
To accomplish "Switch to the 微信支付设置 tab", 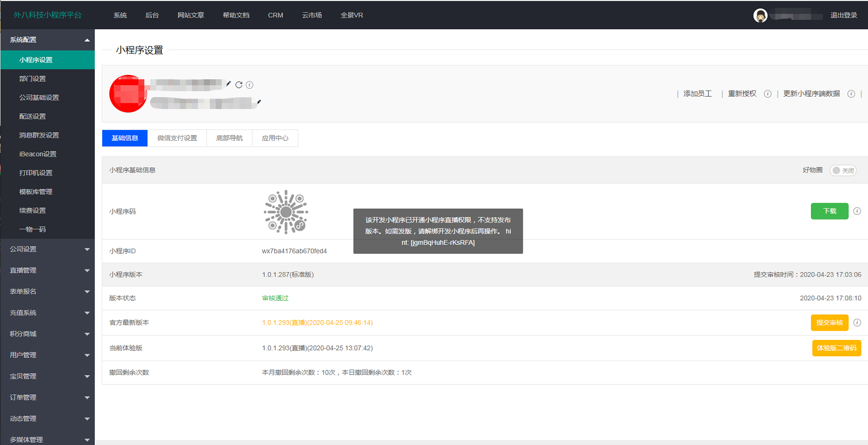I will pyautogui.click(x=177, y=138).
